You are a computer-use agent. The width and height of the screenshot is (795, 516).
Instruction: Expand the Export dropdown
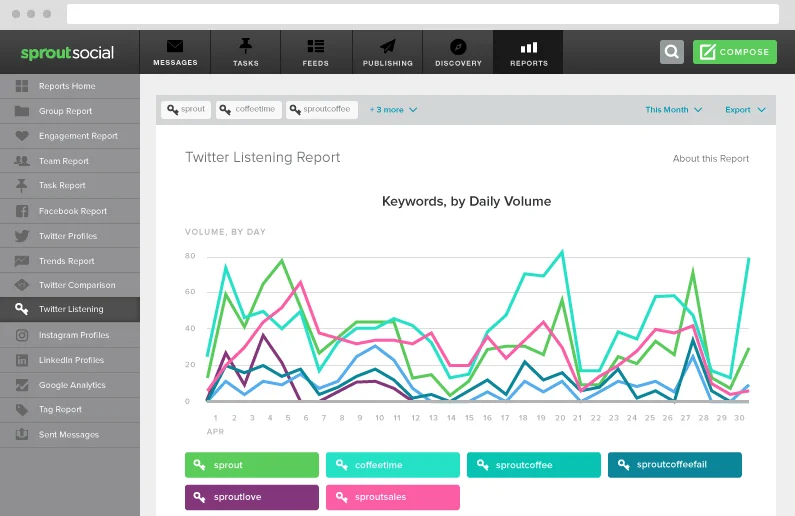pyautogui.click(x=745, y=110)
